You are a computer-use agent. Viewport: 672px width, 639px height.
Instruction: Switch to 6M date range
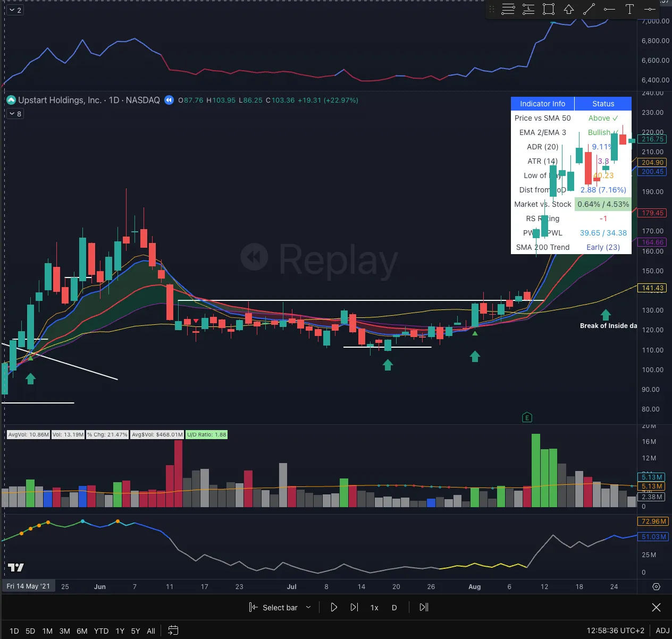tap(82, 631)
